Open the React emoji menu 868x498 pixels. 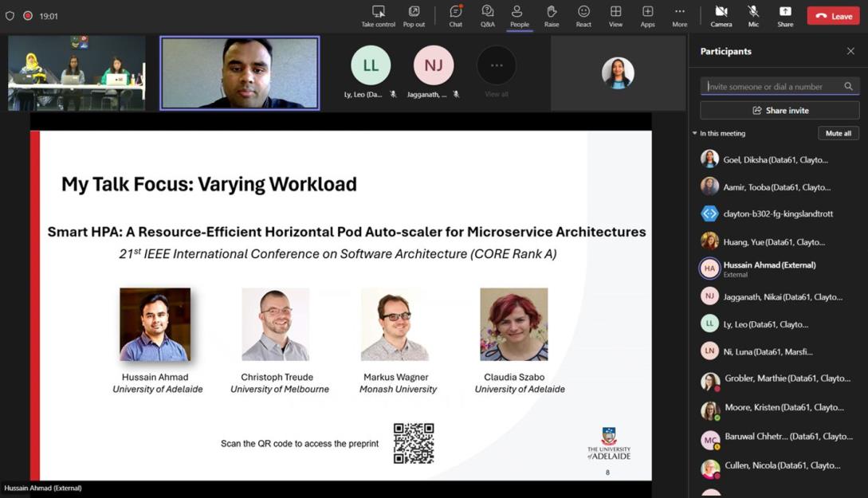point(583,16)
